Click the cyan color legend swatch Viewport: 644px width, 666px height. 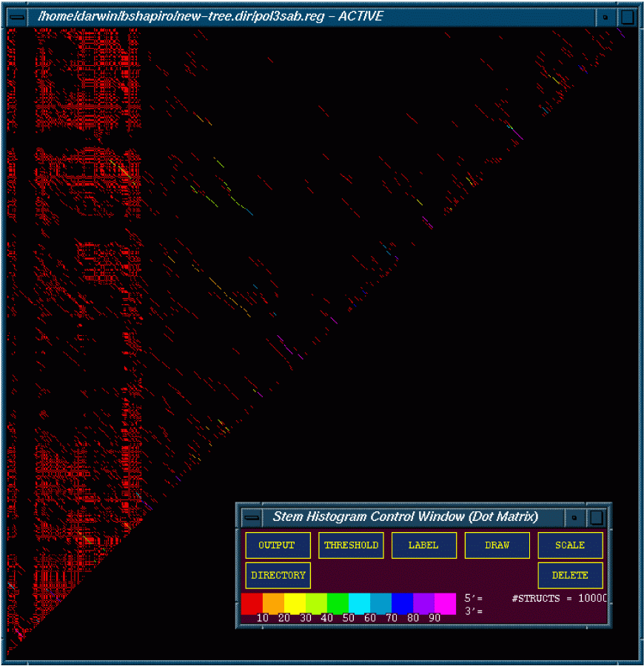[359, 603]
